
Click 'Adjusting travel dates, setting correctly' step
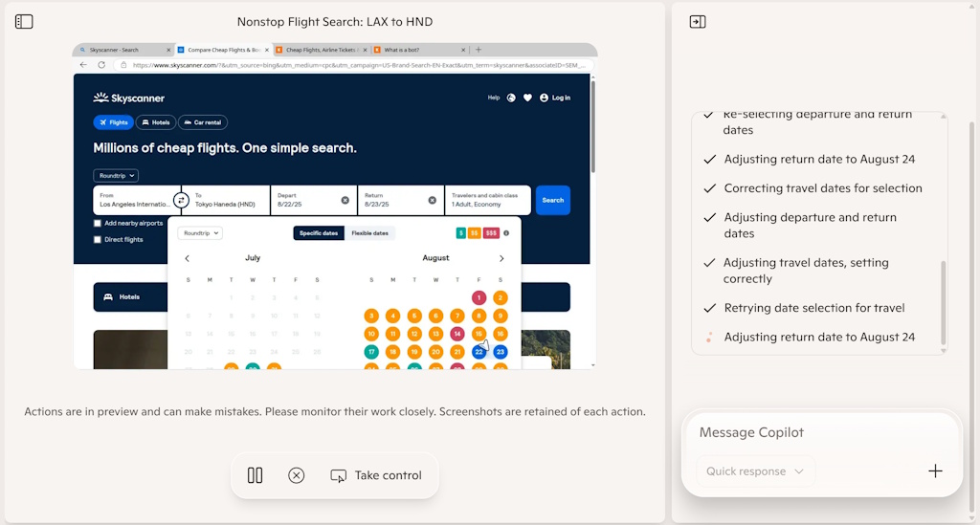806,271
